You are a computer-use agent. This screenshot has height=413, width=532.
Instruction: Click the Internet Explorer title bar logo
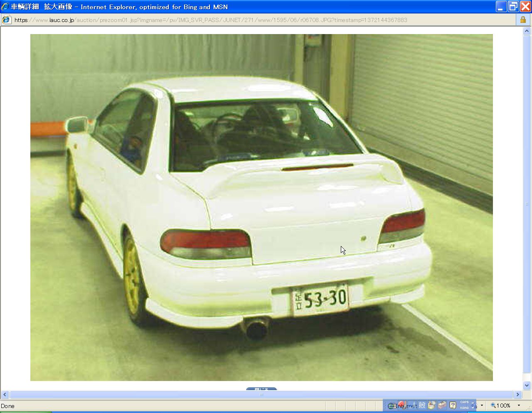click(5, 7)
